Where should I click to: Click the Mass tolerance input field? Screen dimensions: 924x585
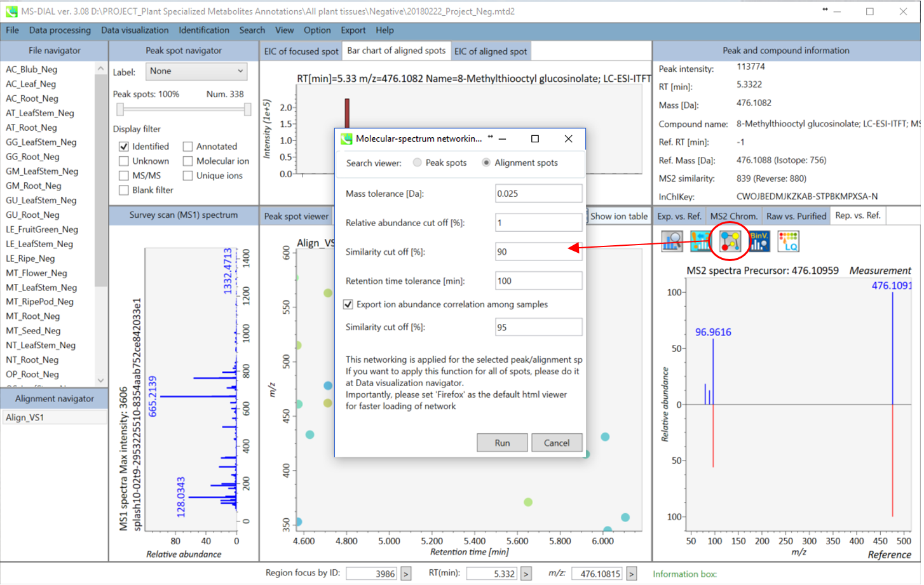pos(539,194)
